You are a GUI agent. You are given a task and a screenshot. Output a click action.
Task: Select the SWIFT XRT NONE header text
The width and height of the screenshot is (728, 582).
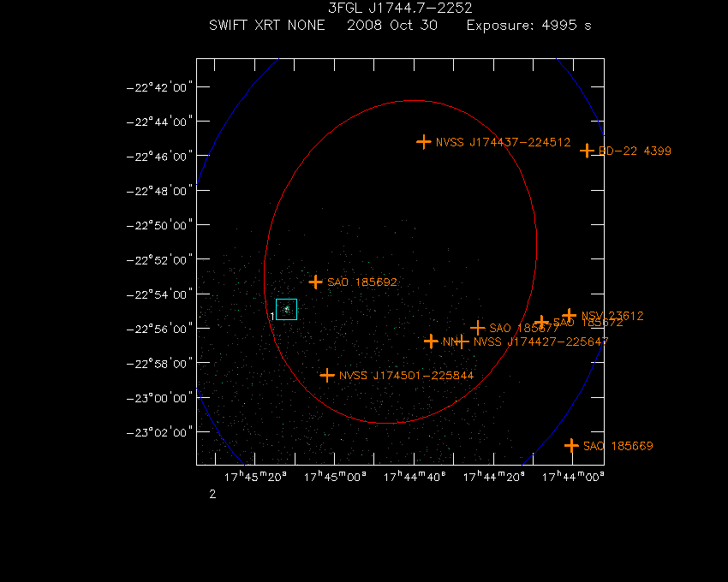pyautogui.click(x=267, y=25)
